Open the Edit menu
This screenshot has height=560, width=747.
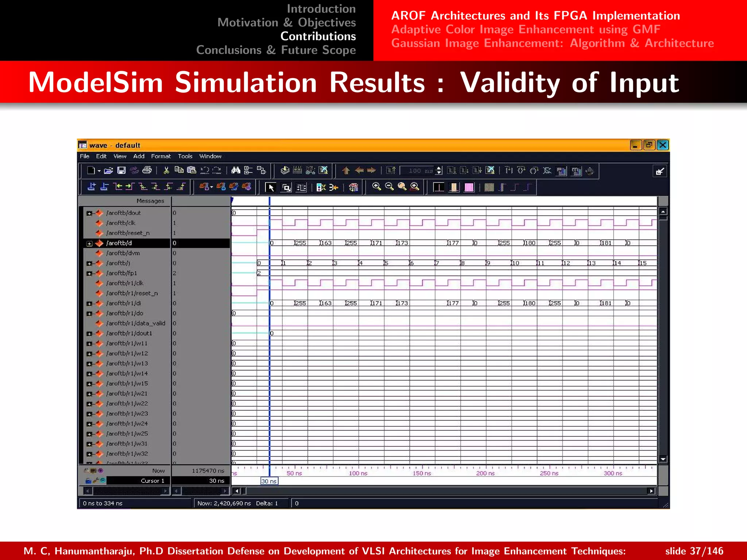pyautogui.click(x=101, y=156)
